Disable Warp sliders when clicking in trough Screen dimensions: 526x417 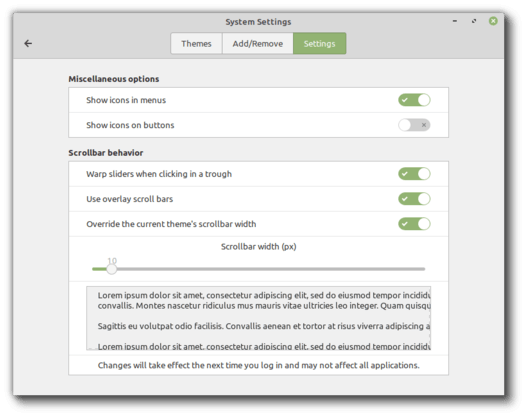[x=414, y=174]
